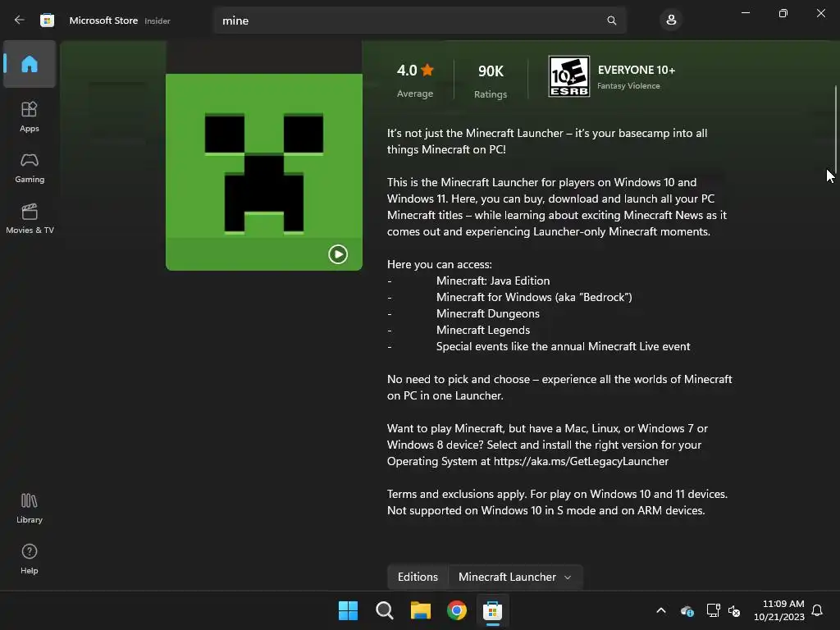
Task: Open the notifications bell icon
Action: click(817, 610)
